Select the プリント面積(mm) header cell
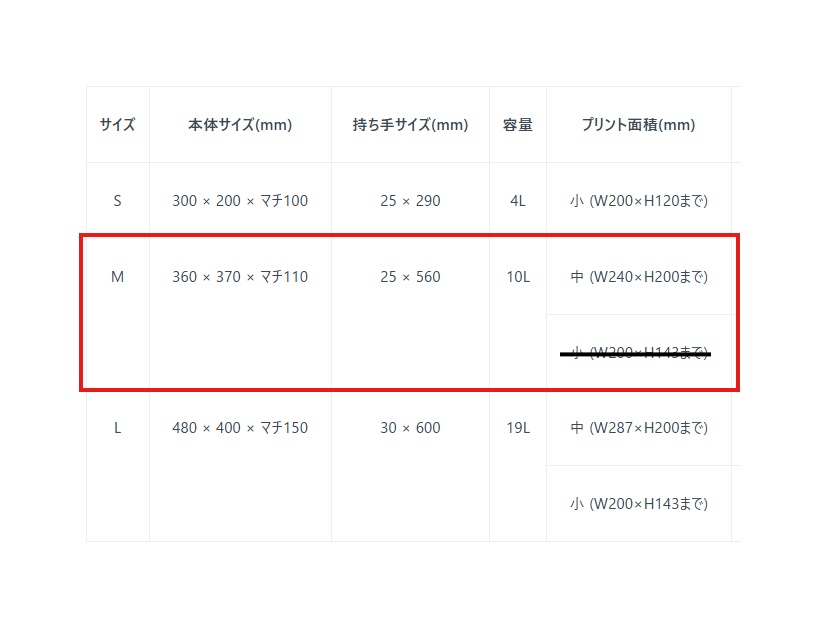 coord(638,125)
